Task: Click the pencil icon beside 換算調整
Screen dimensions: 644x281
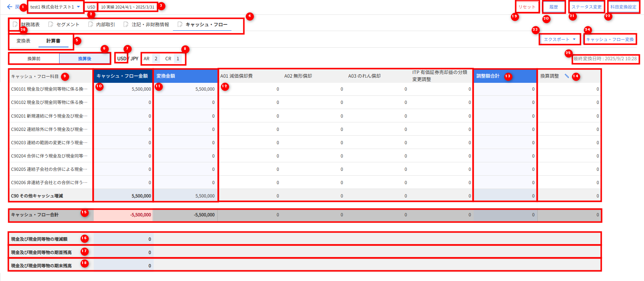Action: [567, 76]
